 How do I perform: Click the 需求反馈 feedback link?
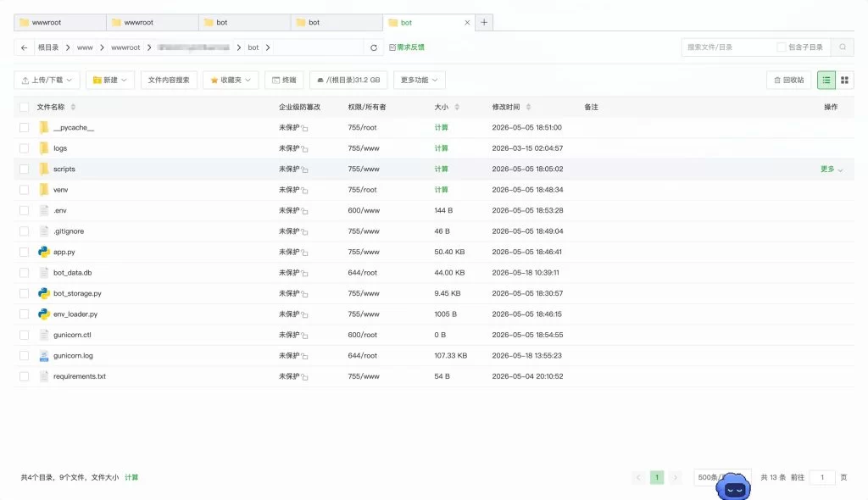(407, 47)
